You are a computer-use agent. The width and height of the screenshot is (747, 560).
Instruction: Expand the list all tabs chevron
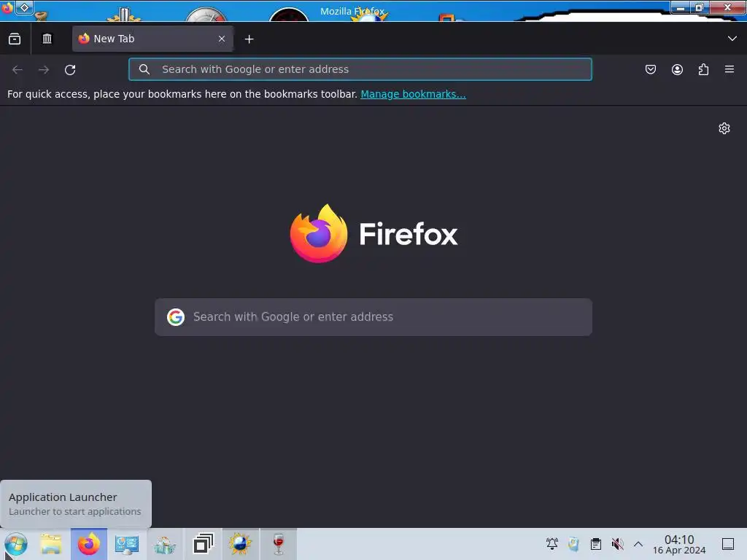[732, 39]
